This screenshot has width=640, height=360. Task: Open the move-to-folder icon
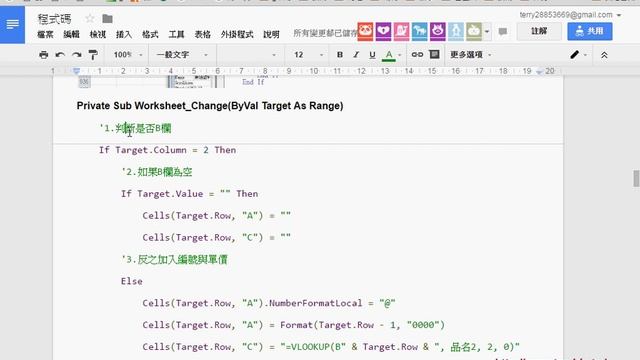(107, 19)
